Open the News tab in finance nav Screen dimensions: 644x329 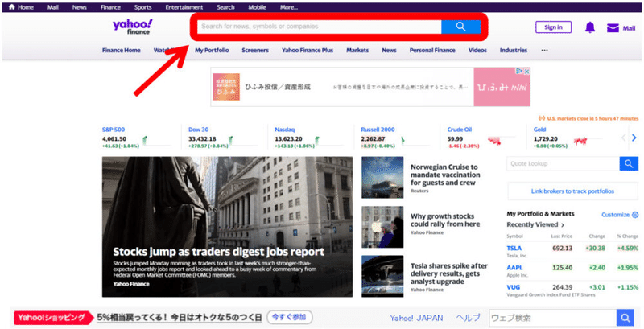coord(389,50)
